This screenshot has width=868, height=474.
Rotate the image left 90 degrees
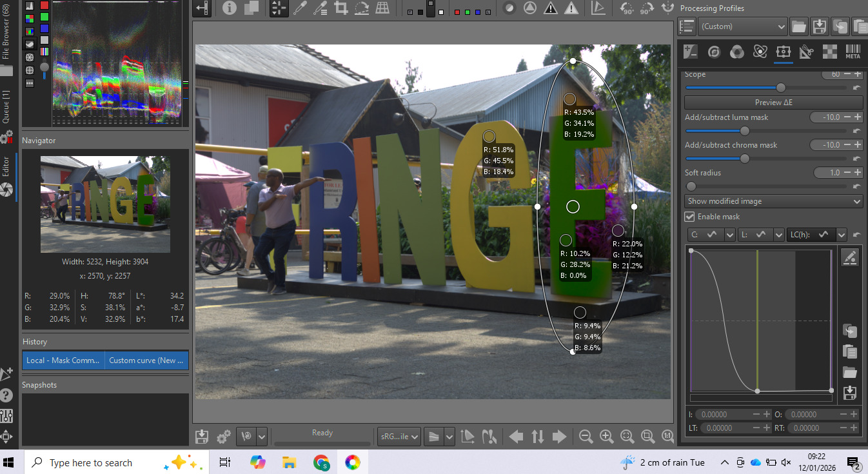pyautogui.click(x=626, y=8)
